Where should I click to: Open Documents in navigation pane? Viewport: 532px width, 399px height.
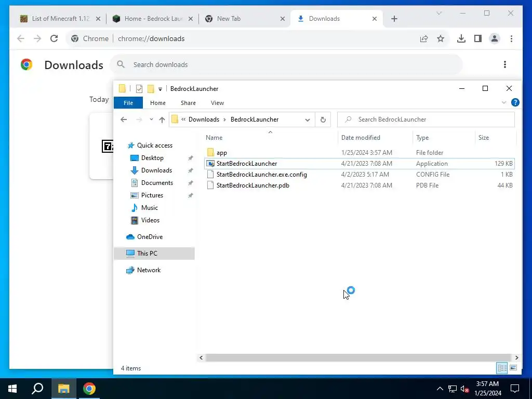coord(157,183)
